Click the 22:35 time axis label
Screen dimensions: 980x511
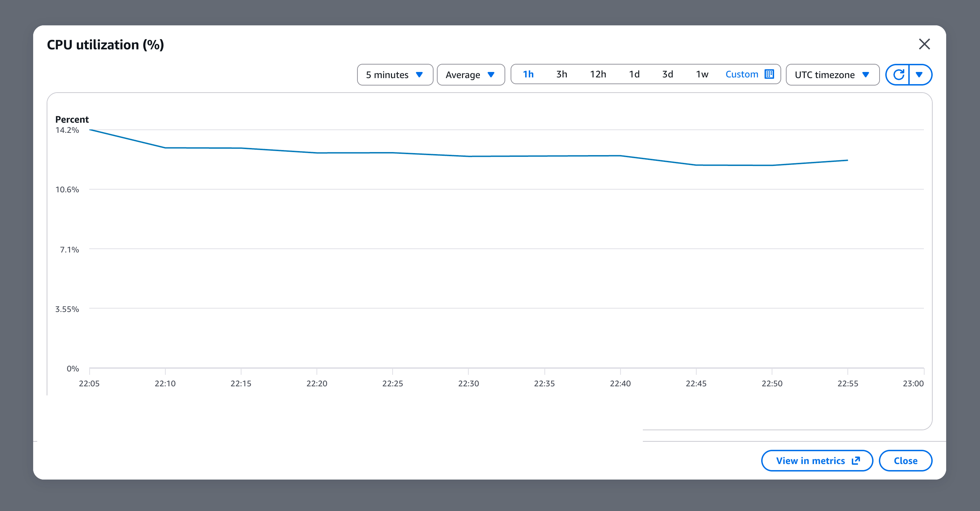click(544, 383)
